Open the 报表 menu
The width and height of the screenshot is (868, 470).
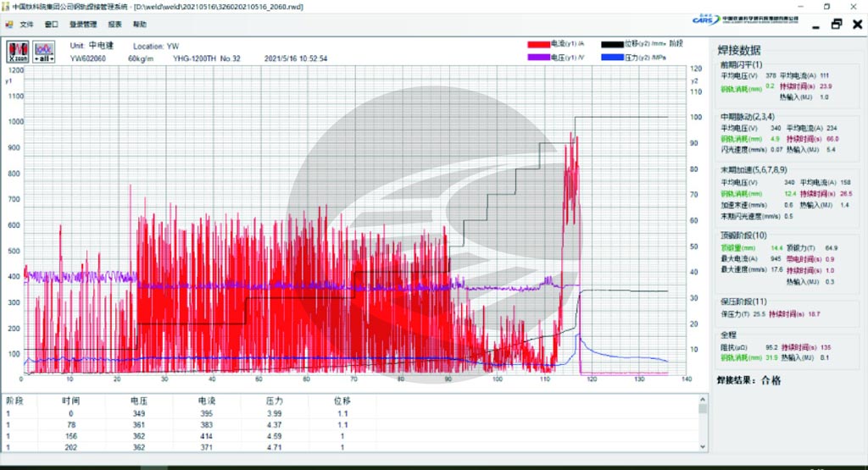tap(114, 25)
